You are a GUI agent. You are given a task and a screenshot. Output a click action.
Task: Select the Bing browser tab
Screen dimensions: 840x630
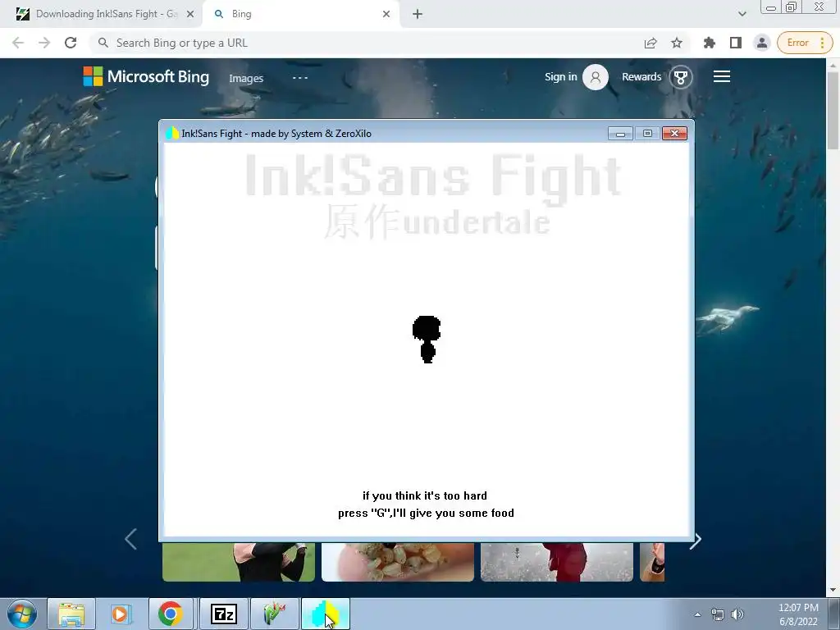click(x=300, y=14)
